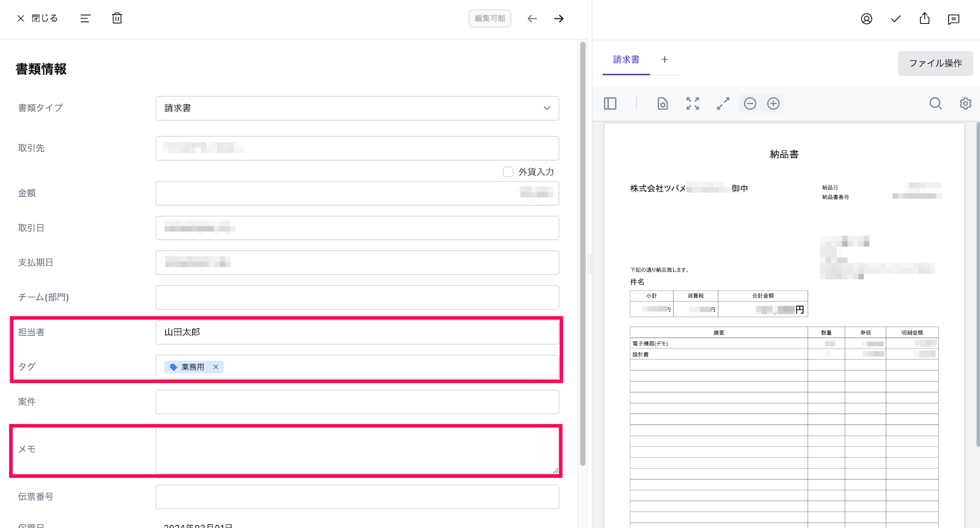Open the user account icon
Image resolution: width=980 pixels, height=528 pixels.
coord(866,19)
